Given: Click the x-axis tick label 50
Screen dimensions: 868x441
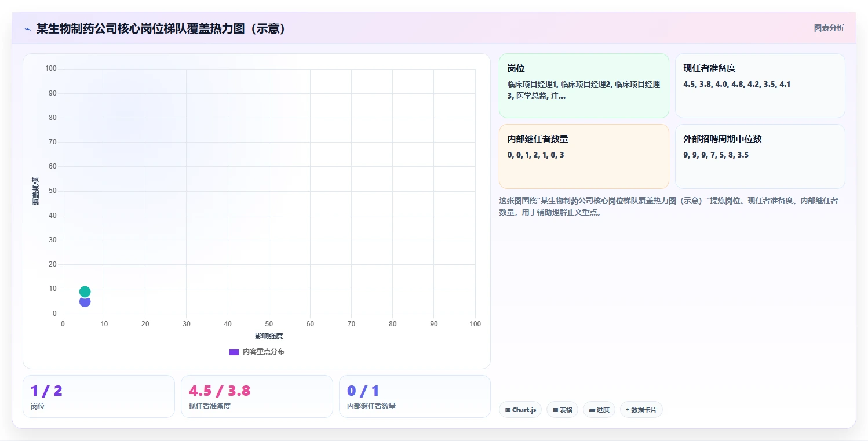Looking at the screenshot, I should point(269,323).
